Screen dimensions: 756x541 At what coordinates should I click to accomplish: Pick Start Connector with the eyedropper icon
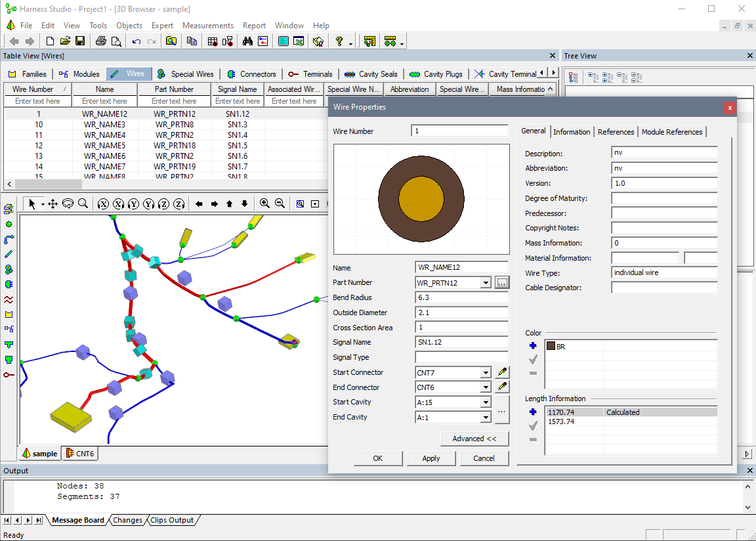501,372
